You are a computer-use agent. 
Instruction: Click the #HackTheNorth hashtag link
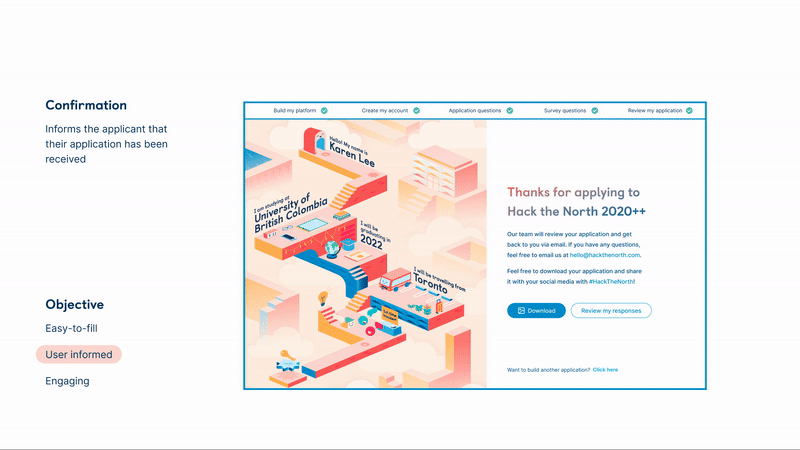tap(611, 281)
